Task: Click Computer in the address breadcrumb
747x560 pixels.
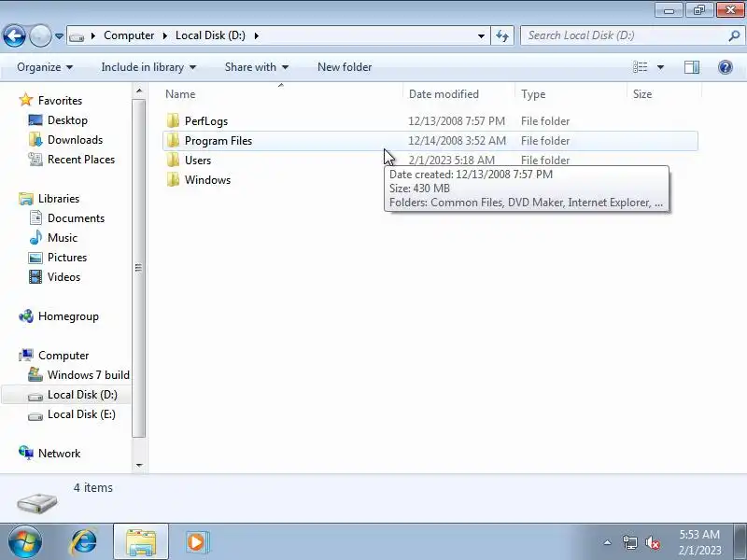Action: [x=129, y=35]
